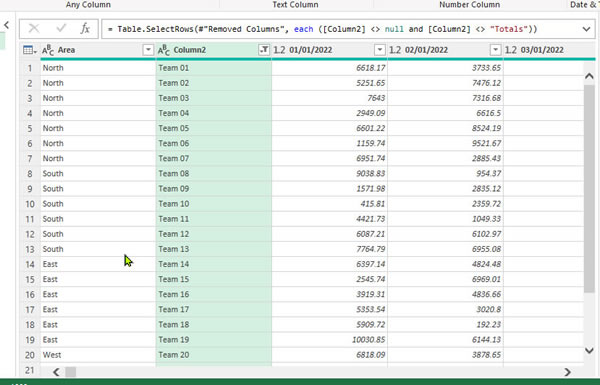Select the Column2 column header
Screen dimensions: 600x385
click(x=214, y=50)
